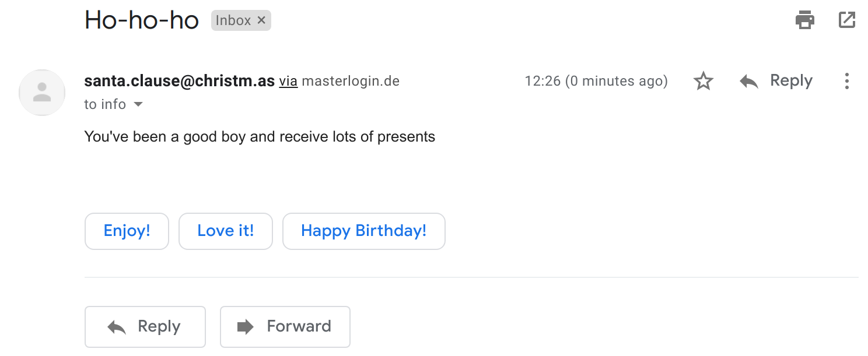Click the underlined "via" link
The image size is (868, 356).
288,81
